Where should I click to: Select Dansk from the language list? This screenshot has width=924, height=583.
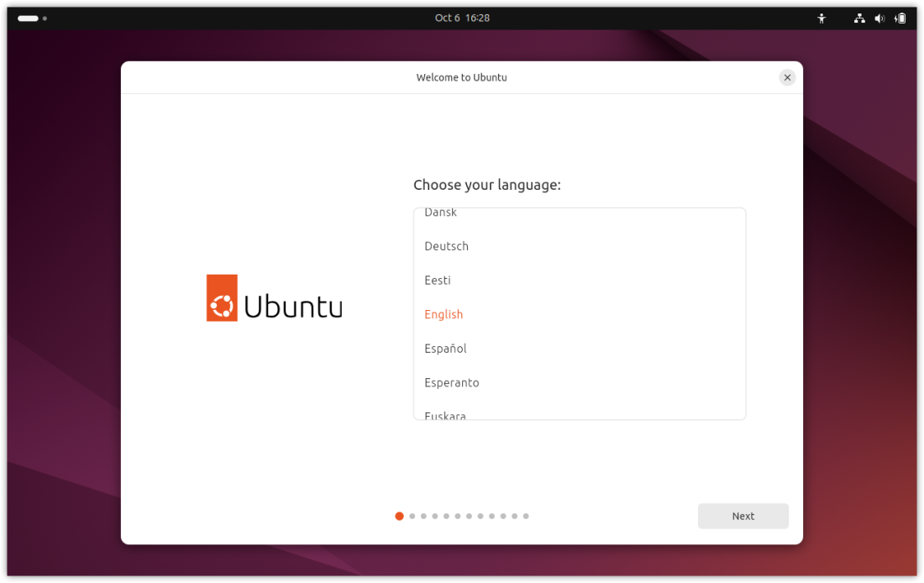pyautogui.click(x=580, y=214)
